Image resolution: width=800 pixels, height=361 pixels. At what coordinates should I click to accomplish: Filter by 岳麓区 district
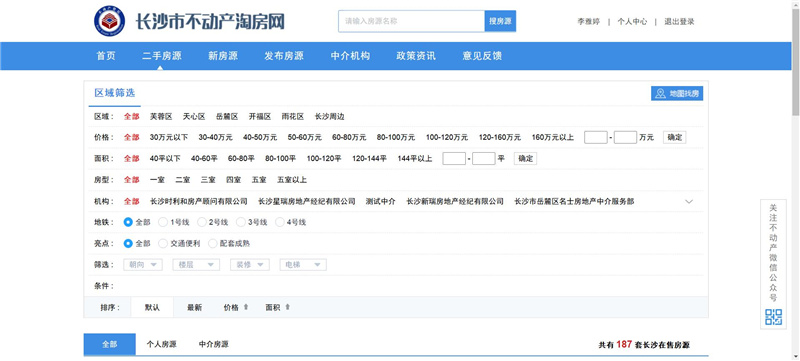pyautogui.click(x=227, y=116)
